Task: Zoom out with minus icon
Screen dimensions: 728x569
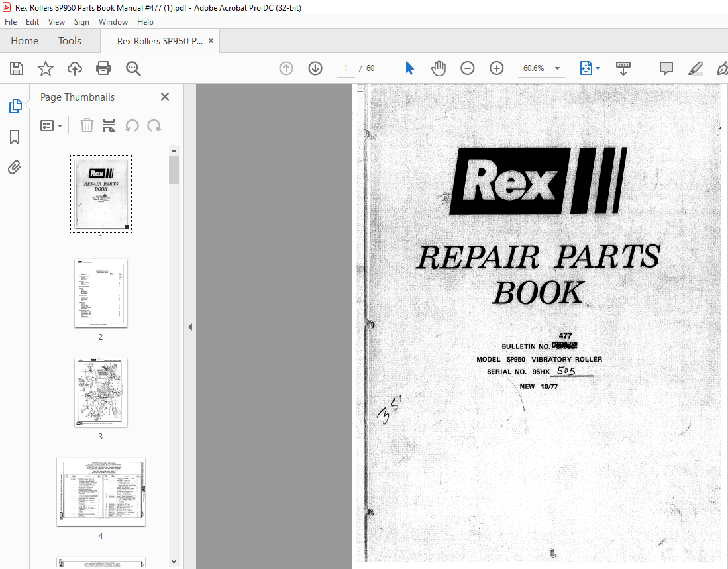Action: pyautogui.click(x=468, y=68)
